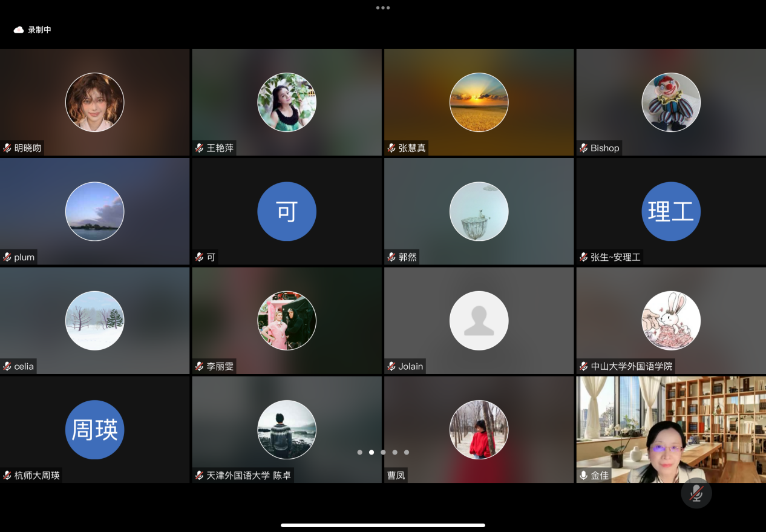Image resolution: width=766 pixels, height=532 pixels.
Task: Click muted mic icon beside celia
Action: [x=7, y=366]
